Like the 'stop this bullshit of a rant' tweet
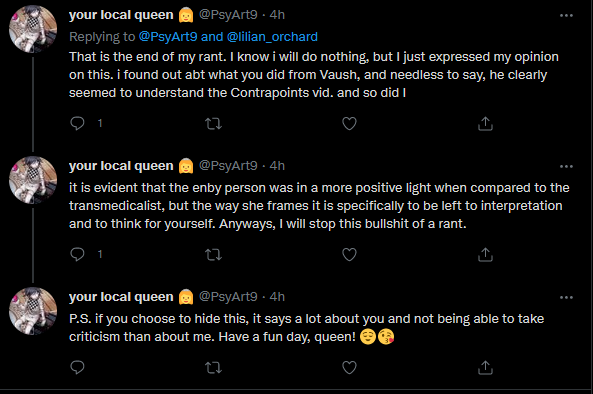Screen dimensions: 593x394 coord(349,255)
